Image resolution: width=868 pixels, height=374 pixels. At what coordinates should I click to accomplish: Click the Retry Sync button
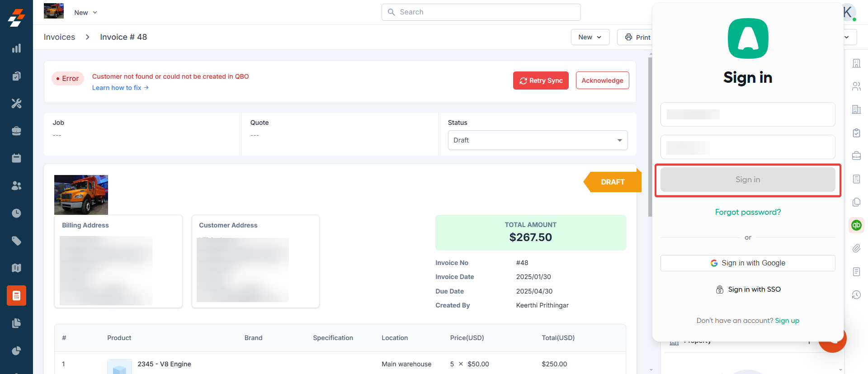click(541, 80)
